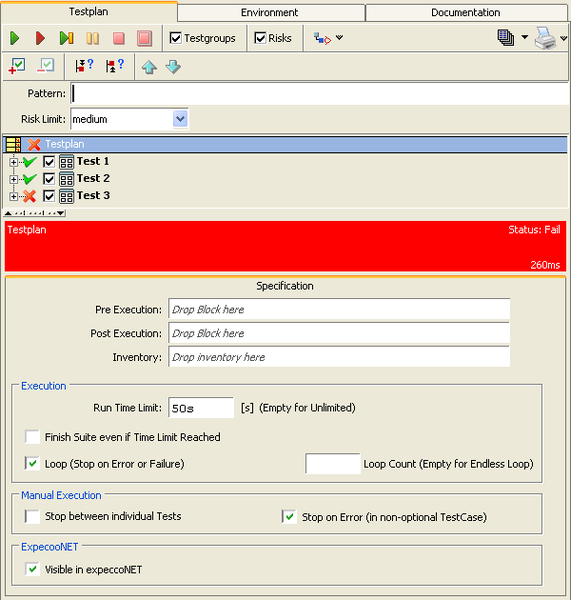Image resolution: width=571 pixels, height=600 pixels.
Task: Click the Run Time Limit input field
Action: [x=201, y=408]
